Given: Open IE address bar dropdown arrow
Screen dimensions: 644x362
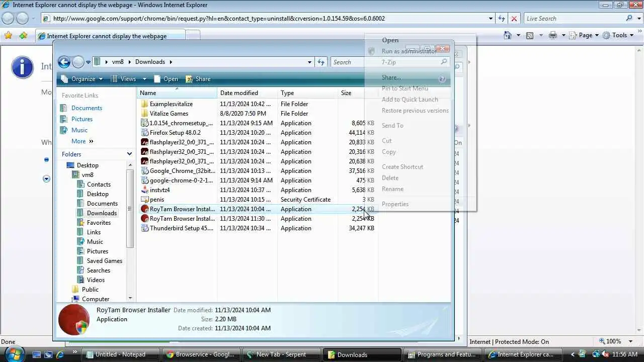Looking at the screenshot, I should [491, 19].
